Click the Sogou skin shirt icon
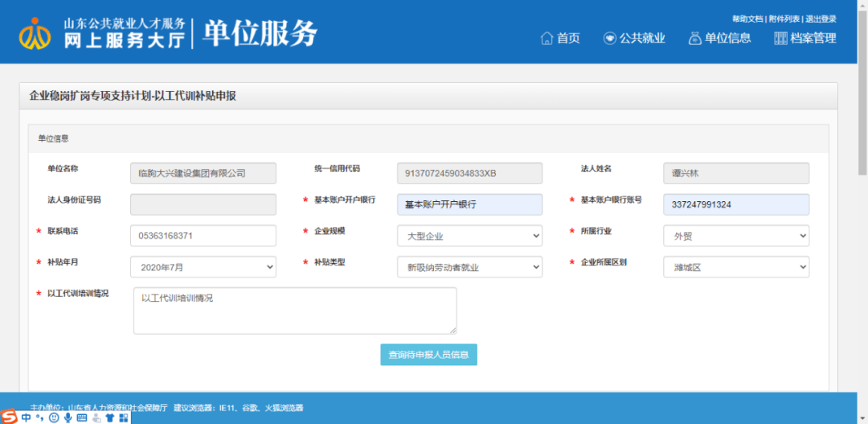 [109, 417]
